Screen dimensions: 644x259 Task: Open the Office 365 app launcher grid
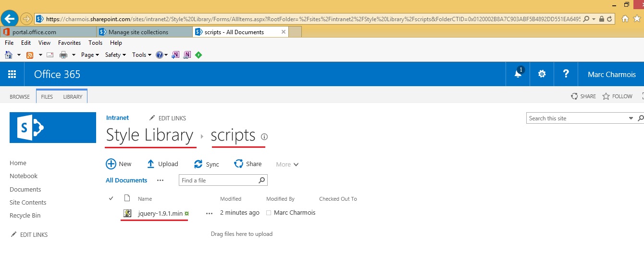pos(12,74)
